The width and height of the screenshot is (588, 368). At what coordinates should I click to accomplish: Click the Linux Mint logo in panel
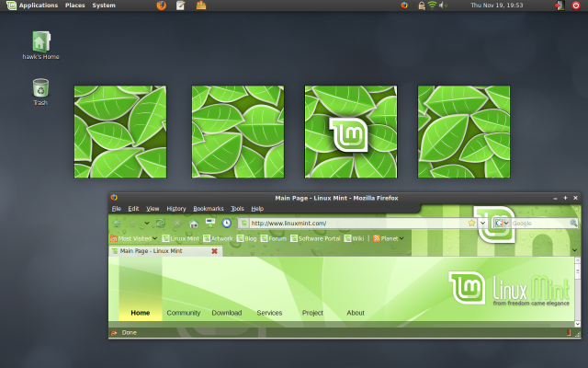click(x=11, y=6)
